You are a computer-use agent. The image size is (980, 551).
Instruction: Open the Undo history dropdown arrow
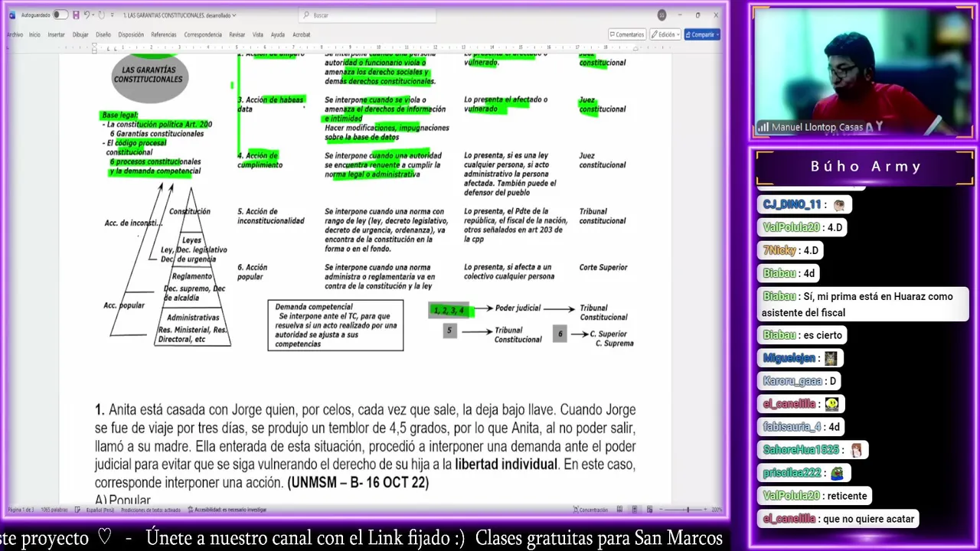[x=94, y=15]
